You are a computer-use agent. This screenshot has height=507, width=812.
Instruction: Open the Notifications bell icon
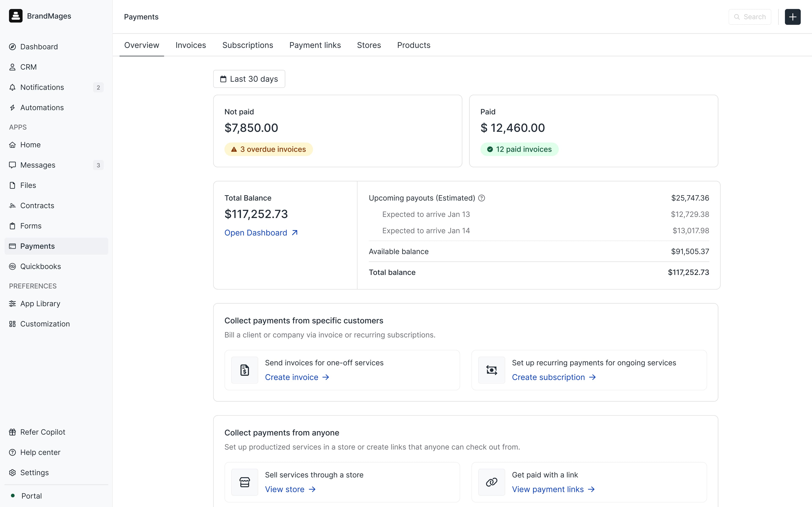[x=13, y=87]
